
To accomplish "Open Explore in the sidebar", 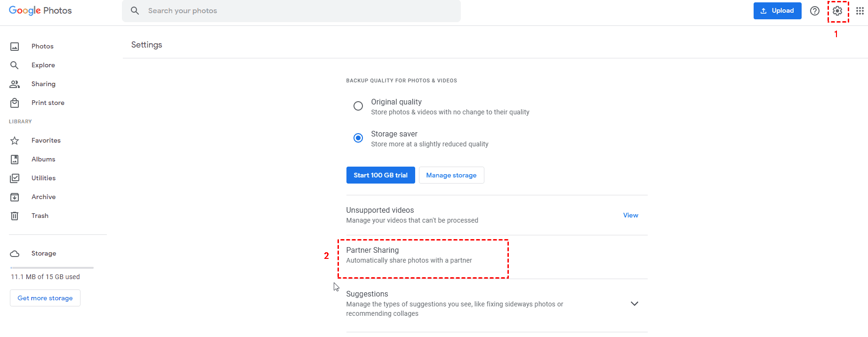I will [x=43, y=65].
